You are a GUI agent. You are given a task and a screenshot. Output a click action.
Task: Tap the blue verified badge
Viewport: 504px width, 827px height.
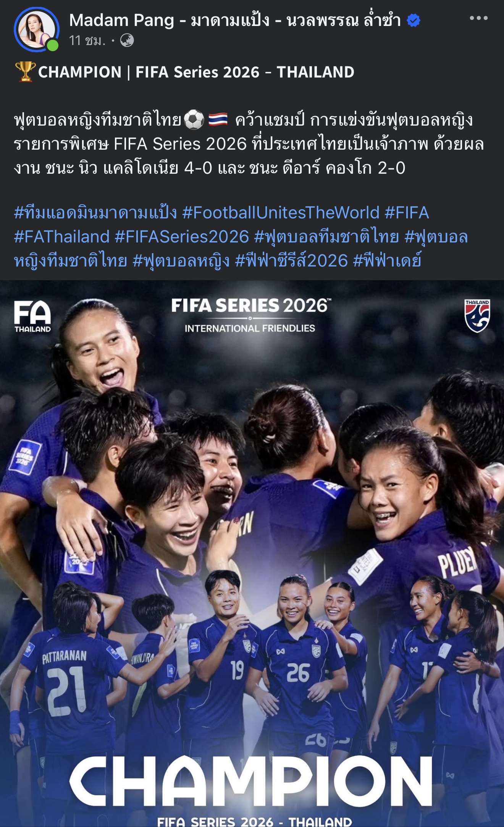[x=414, y=20]
